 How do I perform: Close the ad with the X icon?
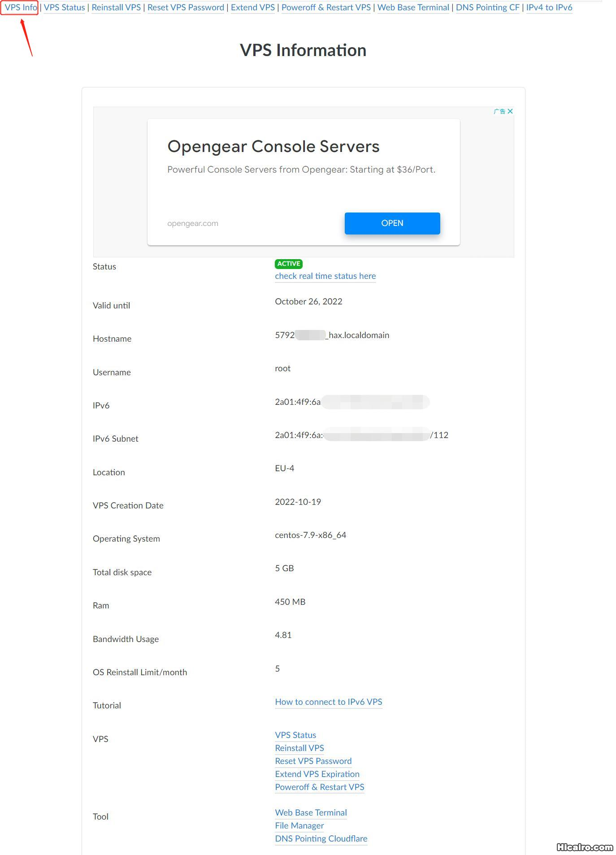coord(510,111)
